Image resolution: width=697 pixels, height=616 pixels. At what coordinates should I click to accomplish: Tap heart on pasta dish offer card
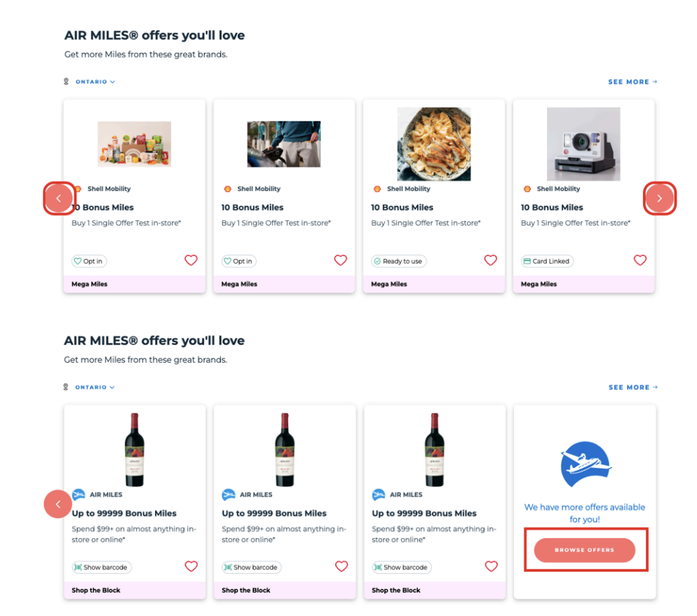tap(491, 260)
